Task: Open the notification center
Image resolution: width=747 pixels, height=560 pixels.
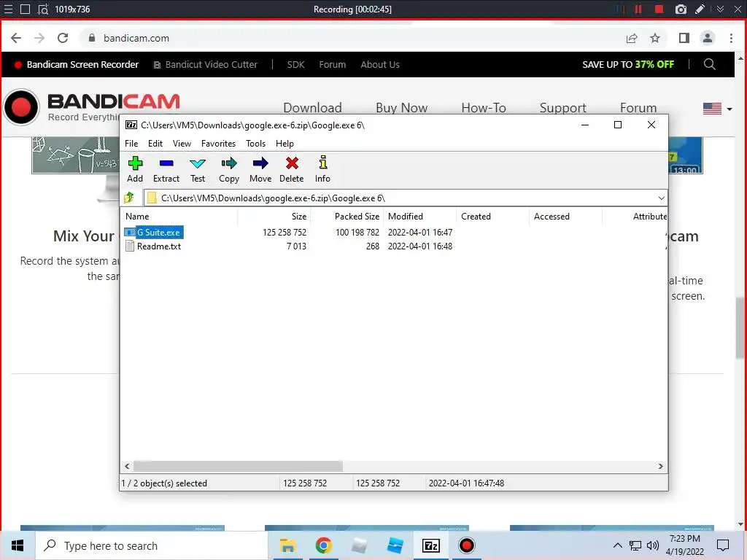Action: [x=723, y=545]
